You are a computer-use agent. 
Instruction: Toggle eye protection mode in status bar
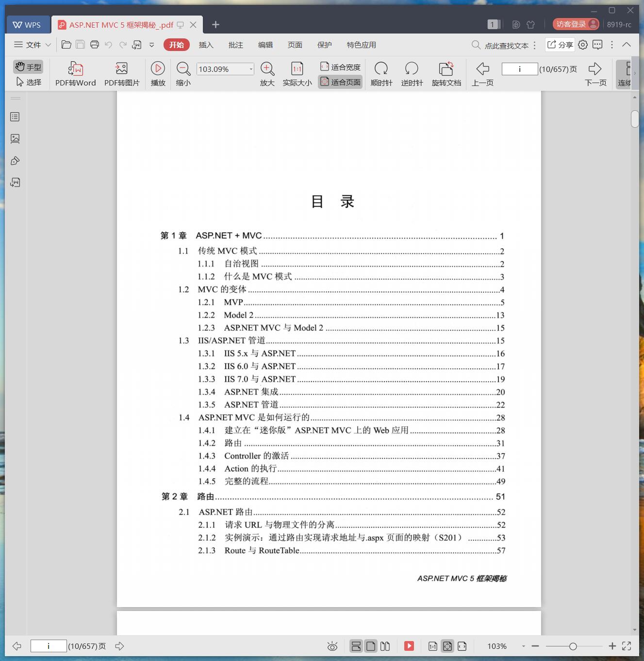pyautogui.click(x=332, y=646)
